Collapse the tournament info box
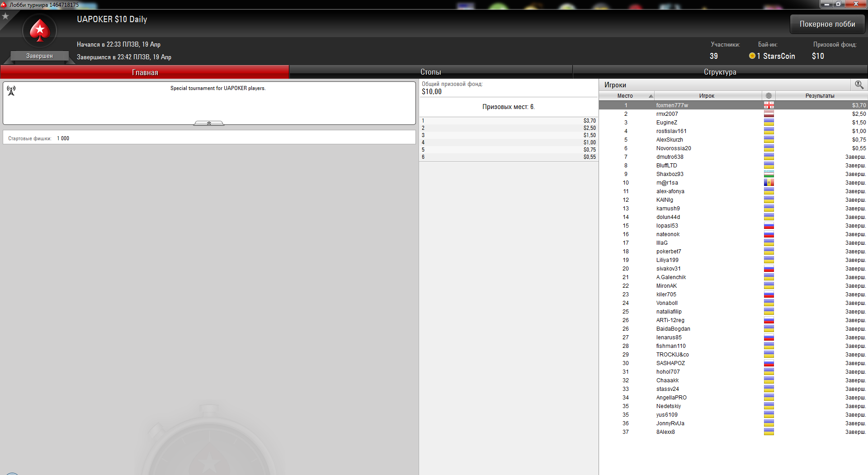Screen dimensions: 868x475 [x=209, y=123]
